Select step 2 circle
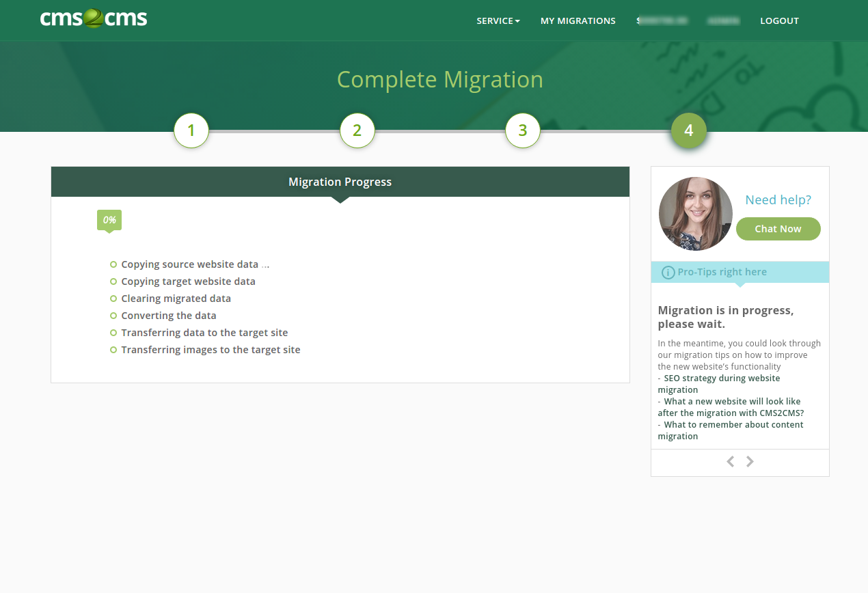 [357, 130]
